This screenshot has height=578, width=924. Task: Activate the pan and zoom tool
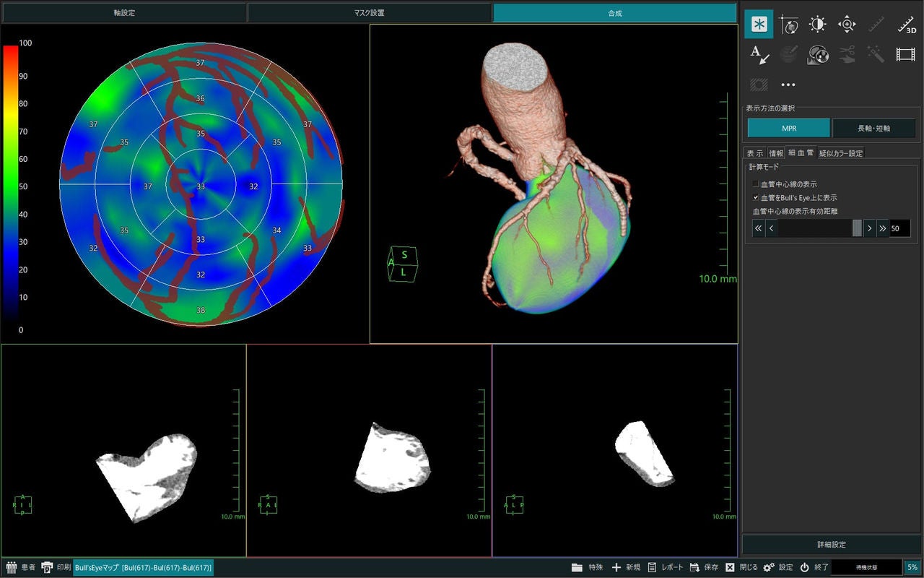point(847,25)
